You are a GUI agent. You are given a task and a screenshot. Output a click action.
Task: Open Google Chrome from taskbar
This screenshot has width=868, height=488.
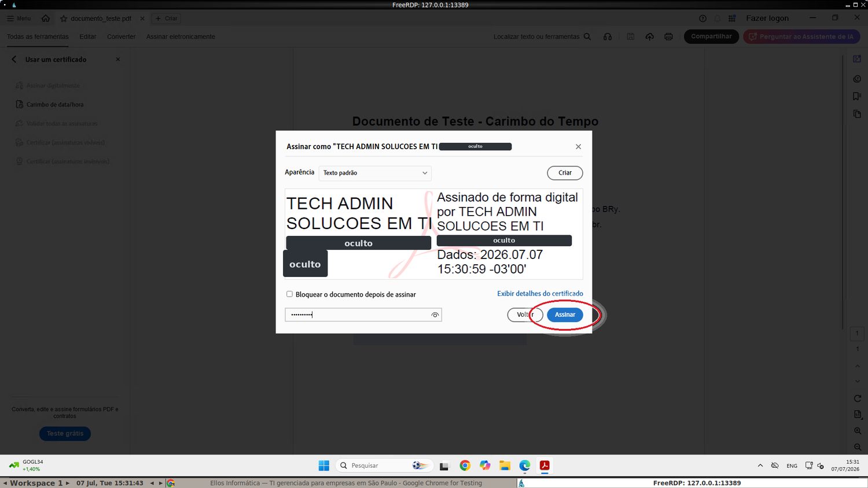[x=465, y=465]
